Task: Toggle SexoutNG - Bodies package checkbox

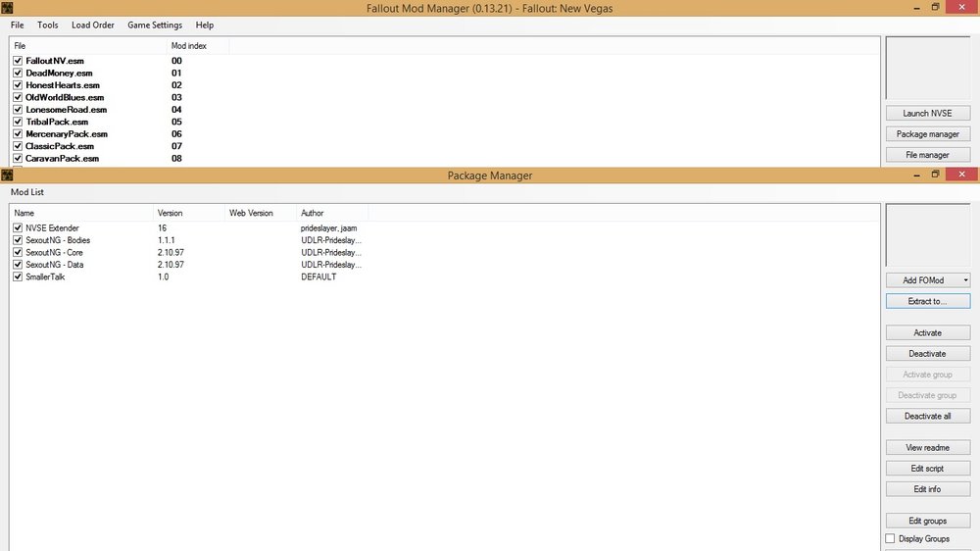Action: 18,240
